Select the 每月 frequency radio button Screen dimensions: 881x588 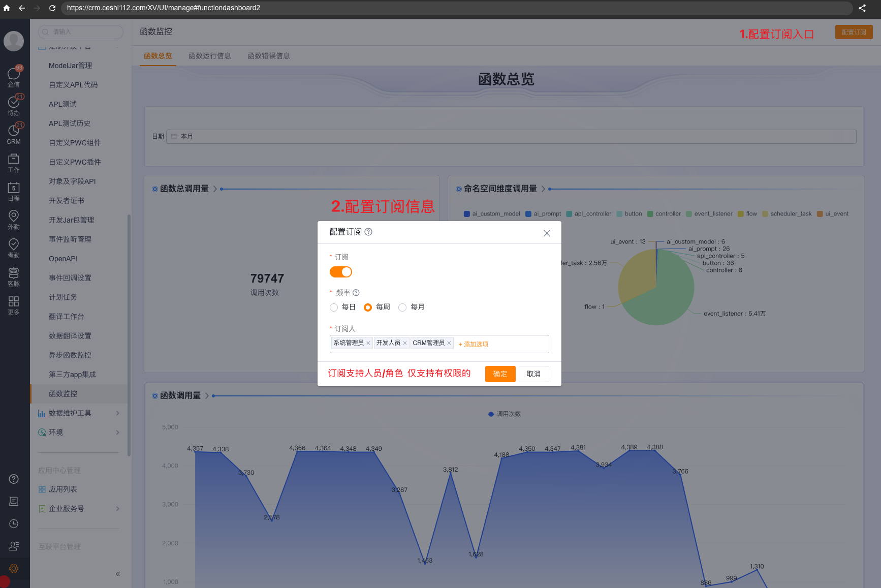click(402, 307)
